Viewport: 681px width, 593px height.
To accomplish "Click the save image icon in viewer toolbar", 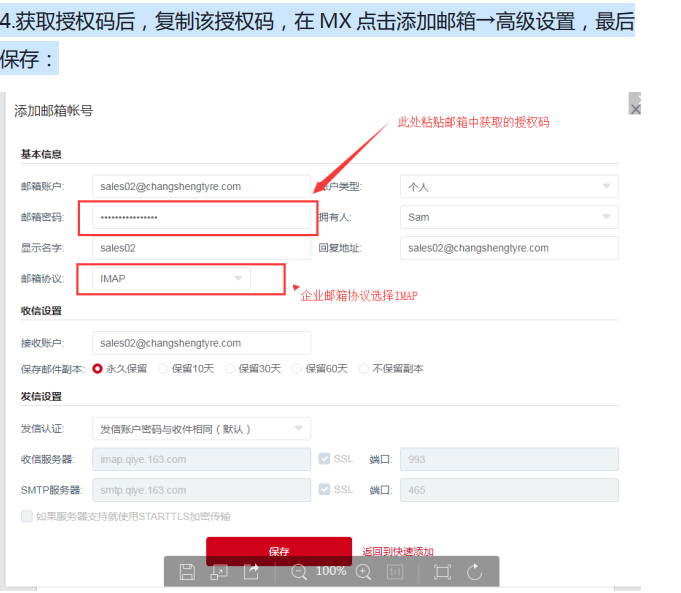I will 187,571.
